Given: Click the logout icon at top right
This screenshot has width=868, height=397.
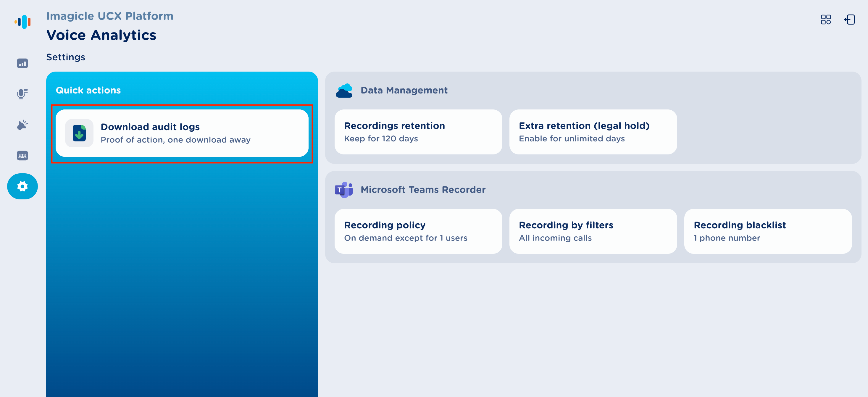Looking at the screenshot, I should coord(849,20).
